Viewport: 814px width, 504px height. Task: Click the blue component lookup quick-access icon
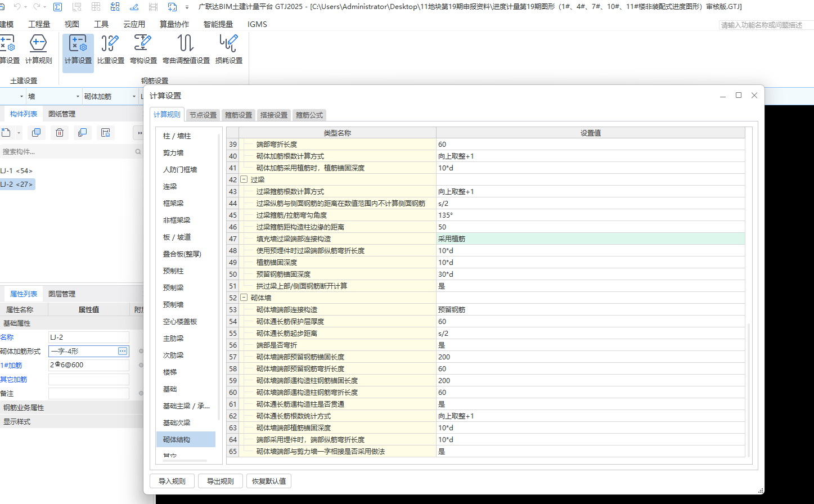point(115,7)
